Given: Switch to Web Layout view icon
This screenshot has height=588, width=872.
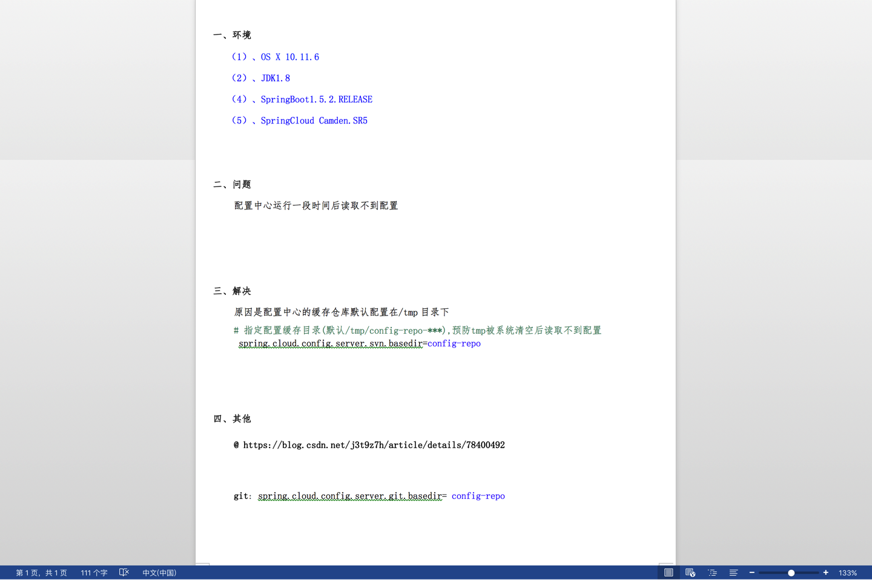Looking at the screenshot, I should [690, 572].
